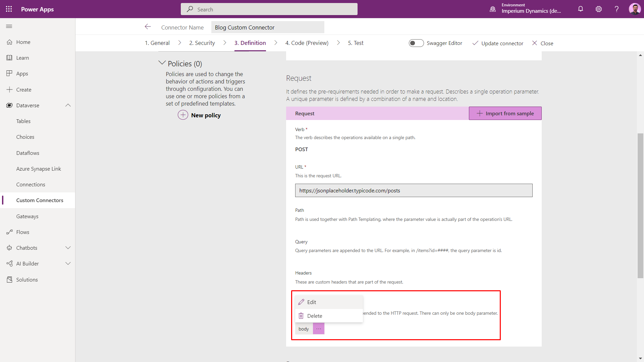644x362 pixels.
Task: Collapse the Dataverse navigation group
Action: [x=68, y=105]
